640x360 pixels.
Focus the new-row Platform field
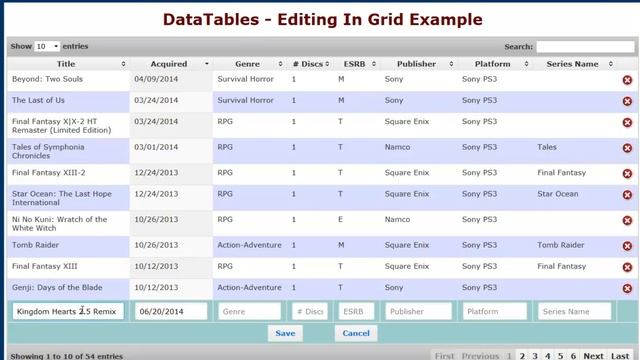coord(495,311)
